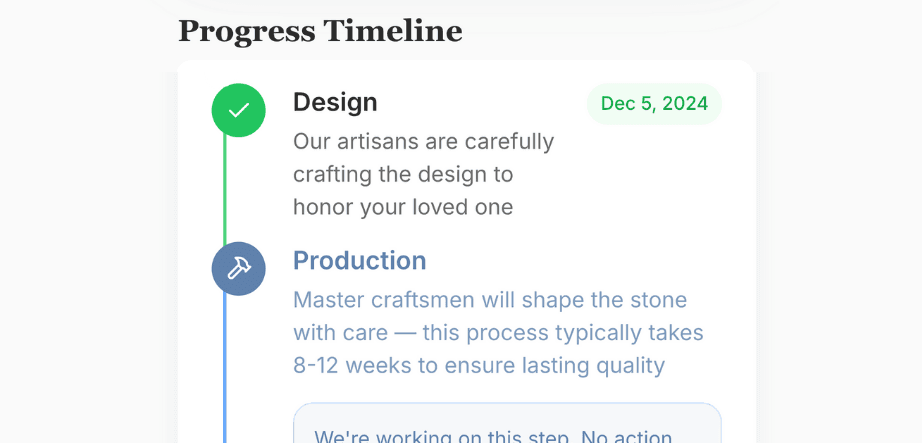Select the Design step title

point(335,102)
